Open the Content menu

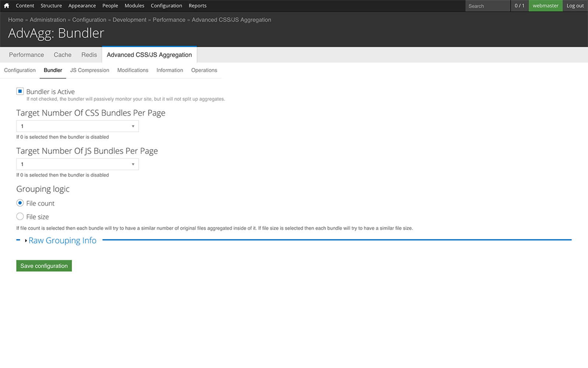coord(25,6)
